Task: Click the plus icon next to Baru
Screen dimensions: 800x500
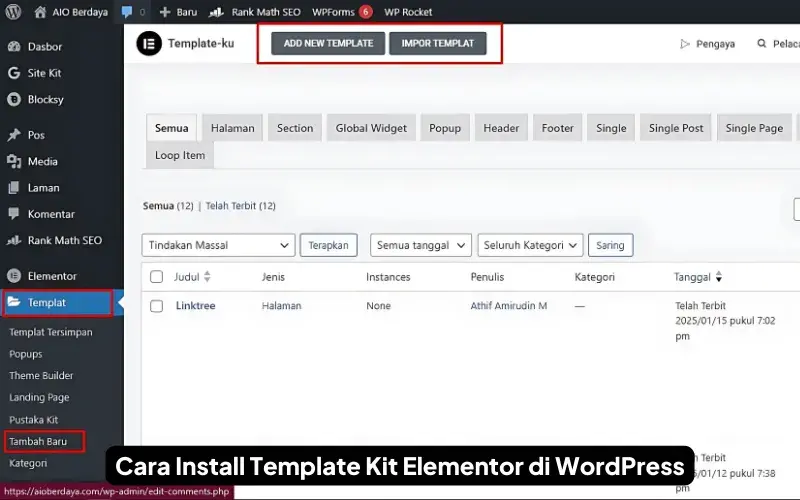Action: pyautogui.click(x=164, y=12)
